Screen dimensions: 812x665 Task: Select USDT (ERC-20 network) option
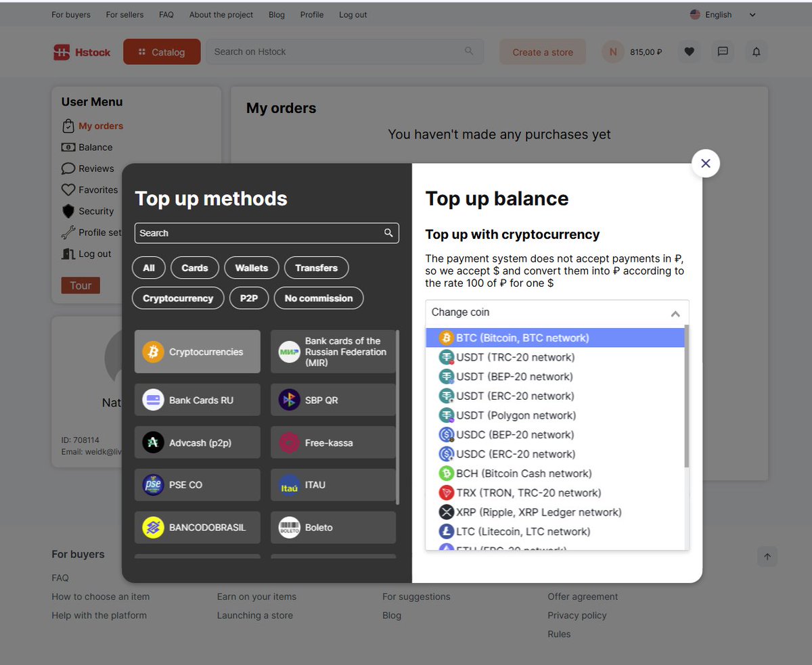tap(555, 396)
